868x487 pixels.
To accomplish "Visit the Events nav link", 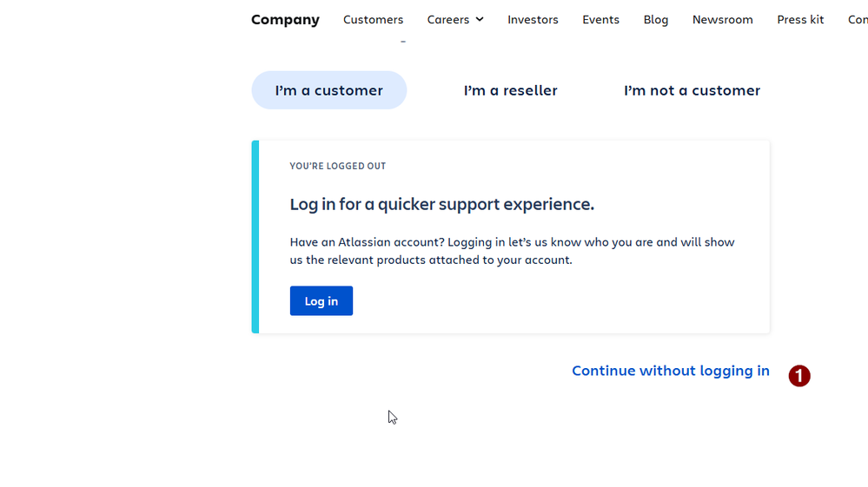I will pos(600,19).
